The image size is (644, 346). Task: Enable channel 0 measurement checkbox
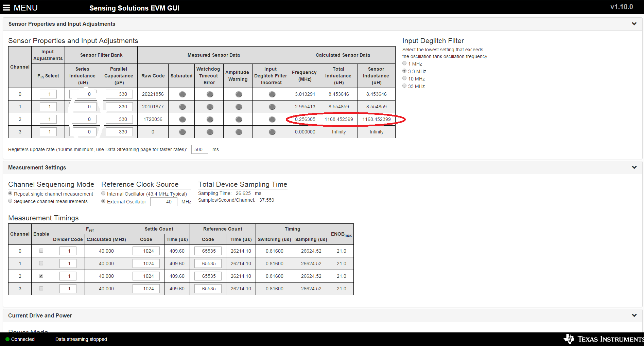(x=41, y=251)
